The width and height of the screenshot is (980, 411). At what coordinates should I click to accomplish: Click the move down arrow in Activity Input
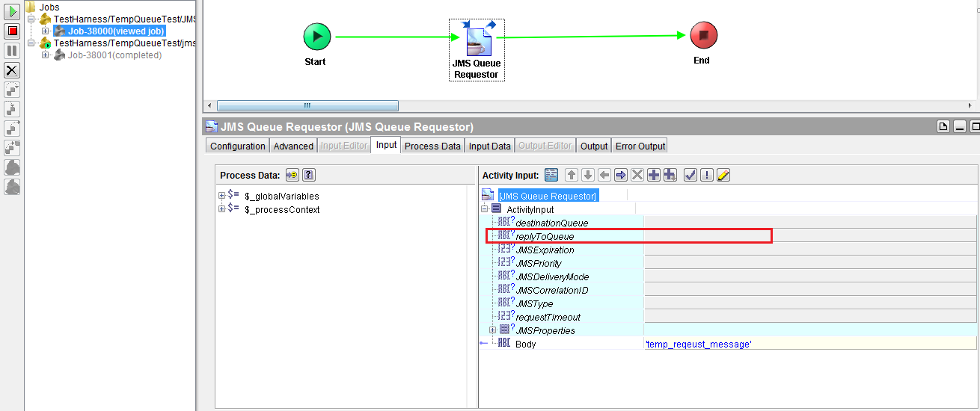pyautogui.click(x=588, y=175)
